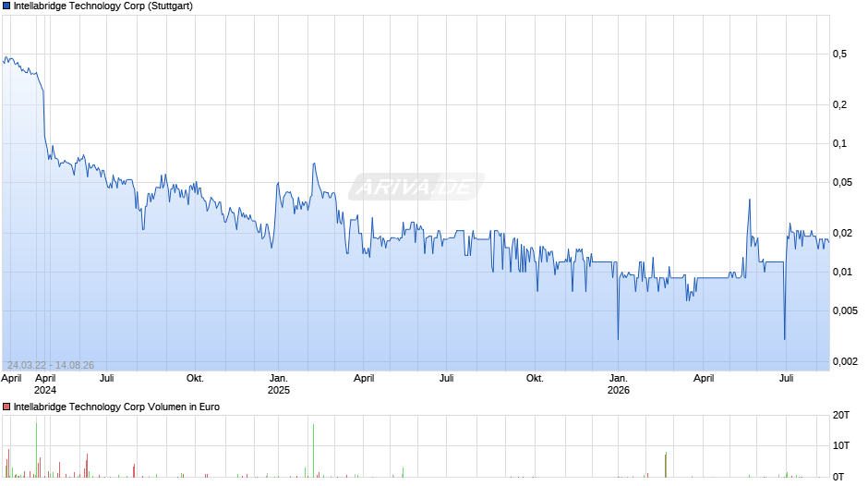Click the '0,05' price axis label
The image size is (868, 486).
[842, 182]
